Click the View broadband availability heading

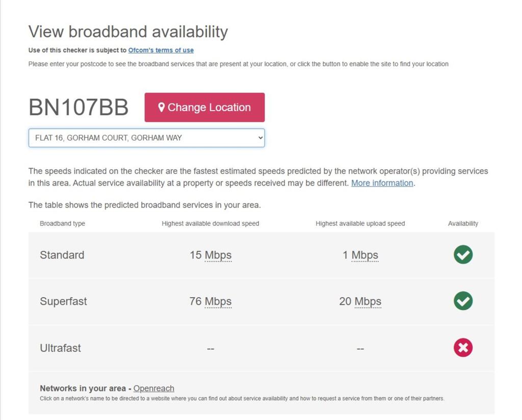[128, 32]
